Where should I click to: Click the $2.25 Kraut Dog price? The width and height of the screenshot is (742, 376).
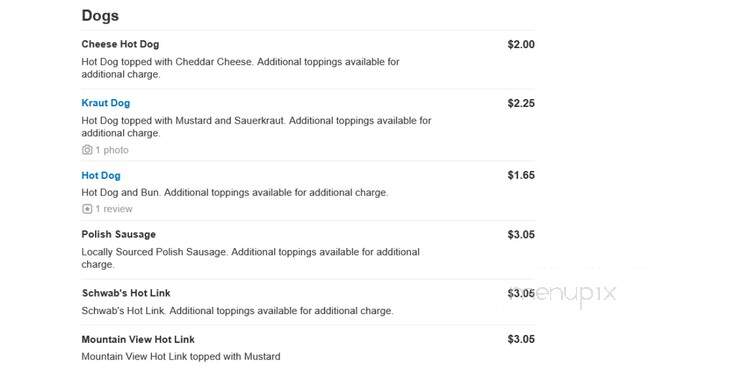tap(521, 103)
